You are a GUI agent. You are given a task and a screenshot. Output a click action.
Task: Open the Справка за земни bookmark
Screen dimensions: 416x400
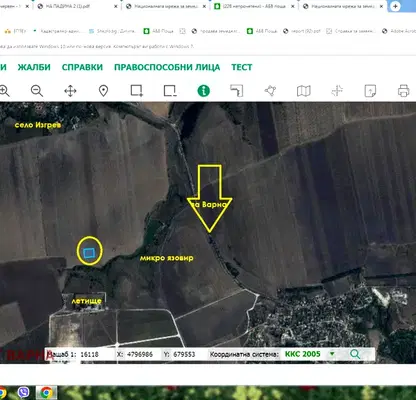click(350, 31)
